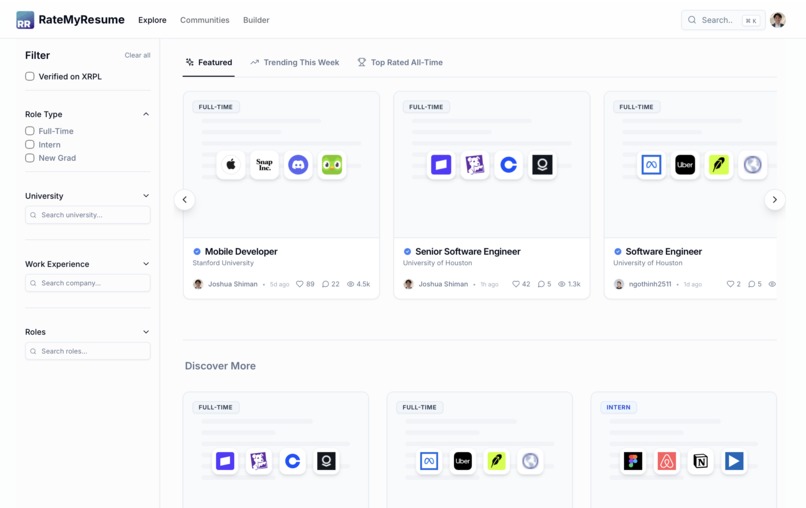
Task: Toggle the University filter section chevron
Action: click(146, 196)
